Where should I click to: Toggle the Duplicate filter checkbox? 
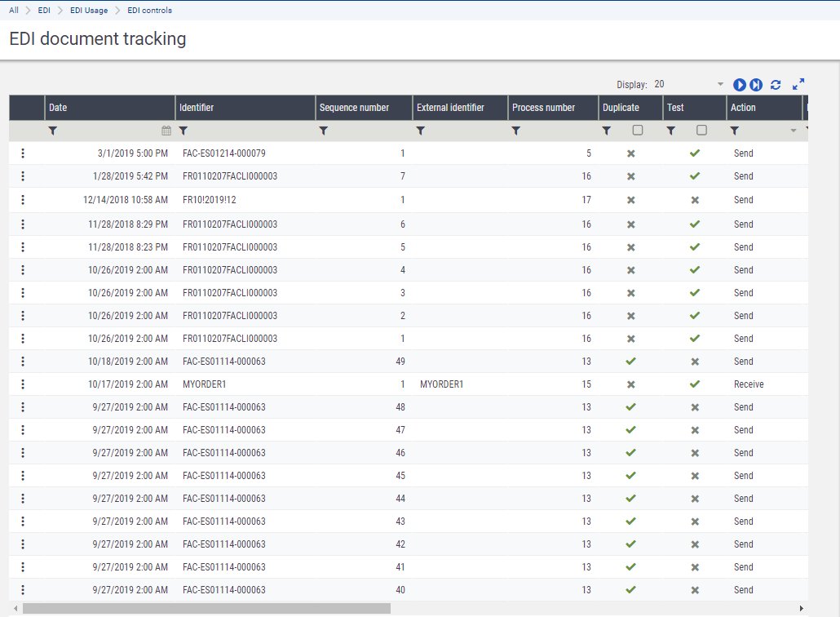tap(638, 131)
